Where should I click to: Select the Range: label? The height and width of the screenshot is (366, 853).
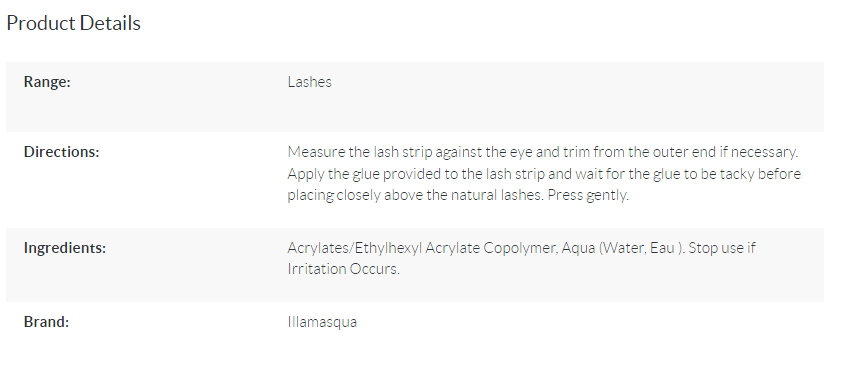[47, 82]
